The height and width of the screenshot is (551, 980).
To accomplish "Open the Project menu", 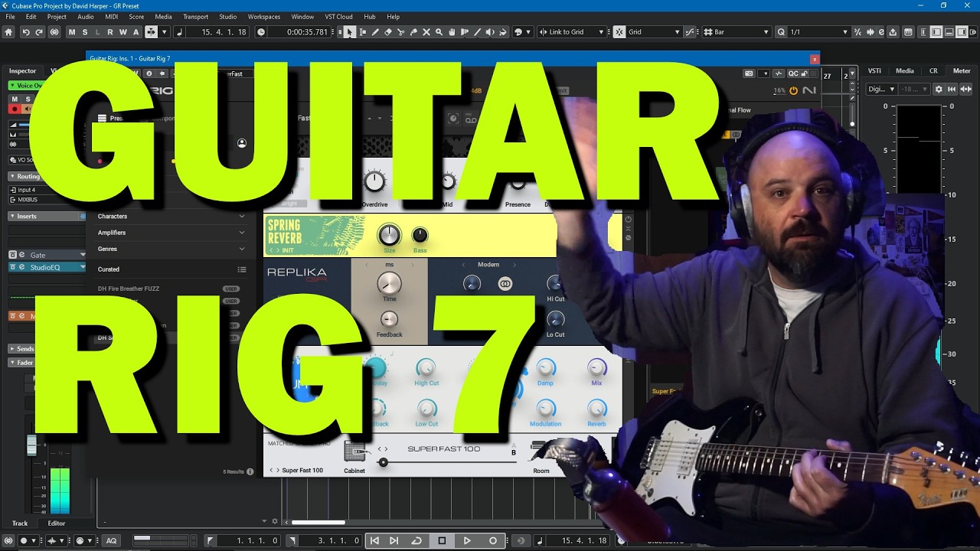I will tap(57, 17).
